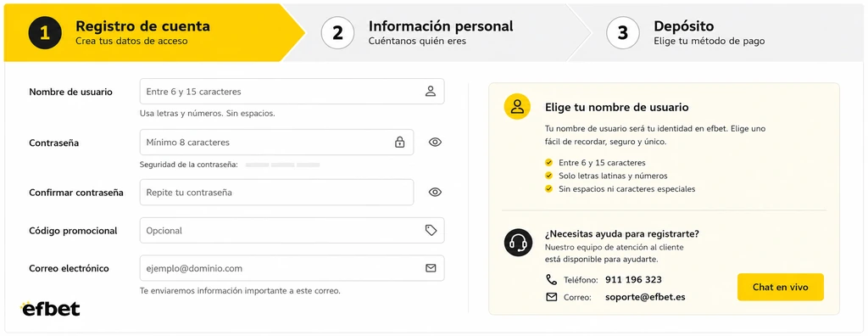Click the checkmark beside Solo letras latinas
This screenshot has width=868, height=336.
(x=548, y=176)
